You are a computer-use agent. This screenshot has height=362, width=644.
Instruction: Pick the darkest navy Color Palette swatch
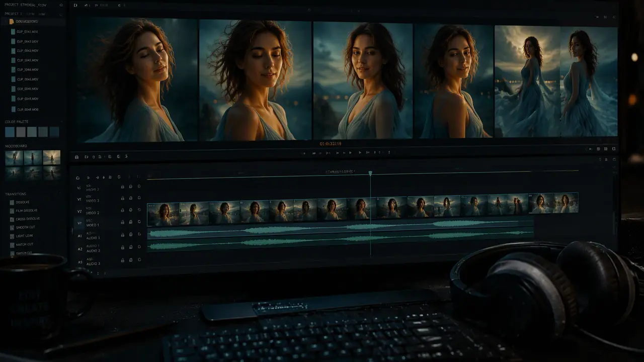54,132
